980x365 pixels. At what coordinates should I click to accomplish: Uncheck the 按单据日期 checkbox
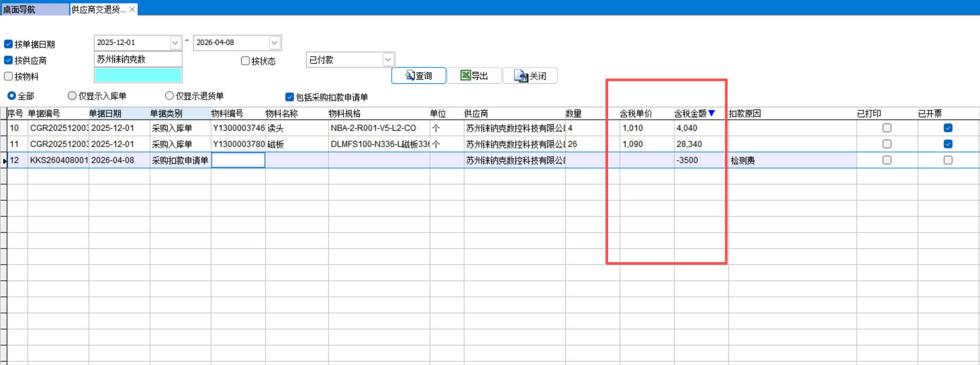point(9,44)
